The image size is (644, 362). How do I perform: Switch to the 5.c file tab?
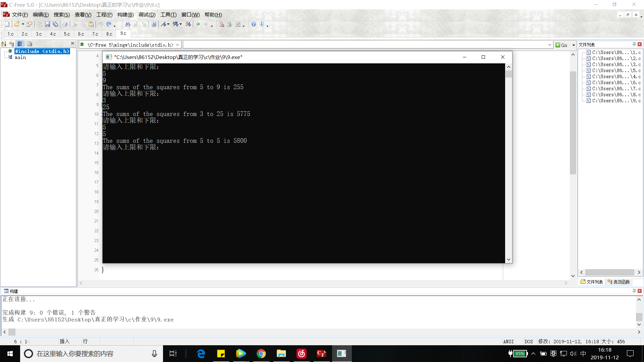[x=67, y=34]
